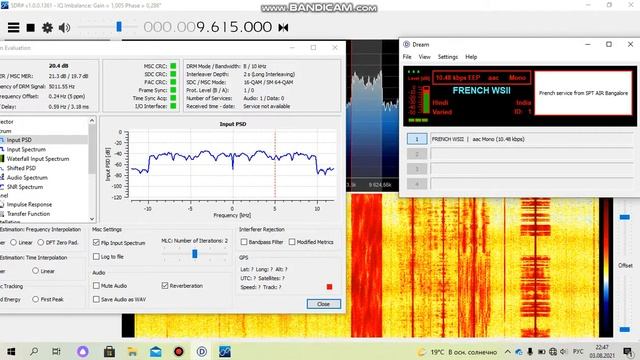This screenshot has height=360, width=640.
Task: Enable Bandpass Filter checkbox
Action: coord(244,242)
